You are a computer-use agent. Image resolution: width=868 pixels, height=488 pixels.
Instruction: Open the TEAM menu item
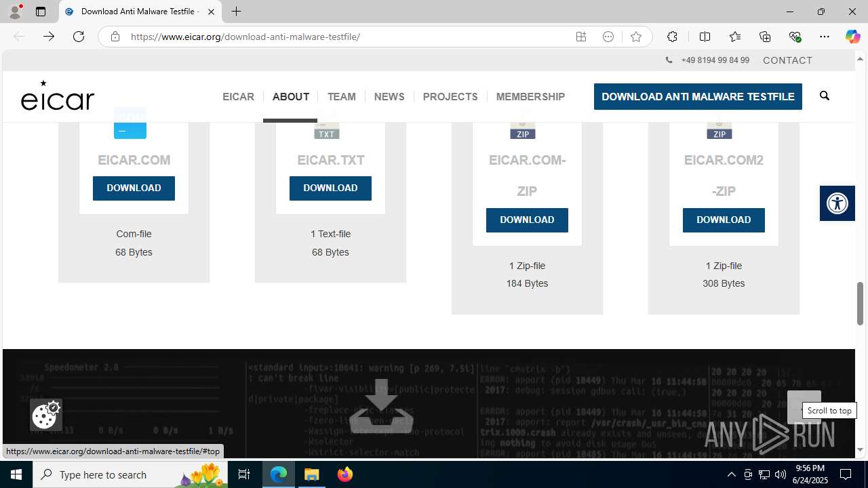click(x=341, y=96)
